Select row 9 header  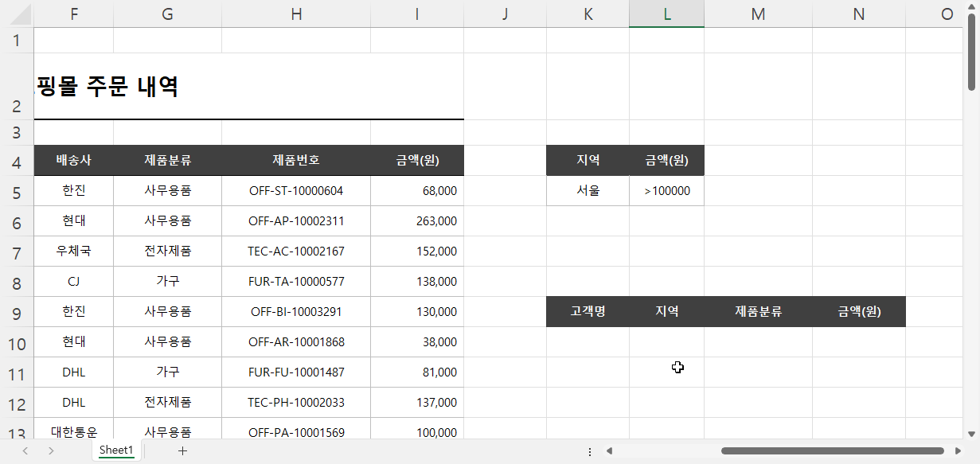tap(17, 312)
